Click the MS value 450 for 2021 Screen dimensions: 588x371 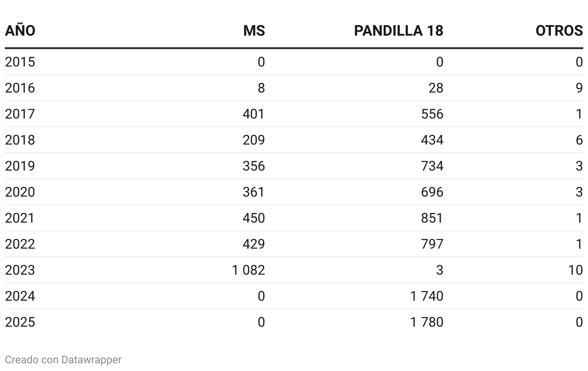tap(254, 218)
